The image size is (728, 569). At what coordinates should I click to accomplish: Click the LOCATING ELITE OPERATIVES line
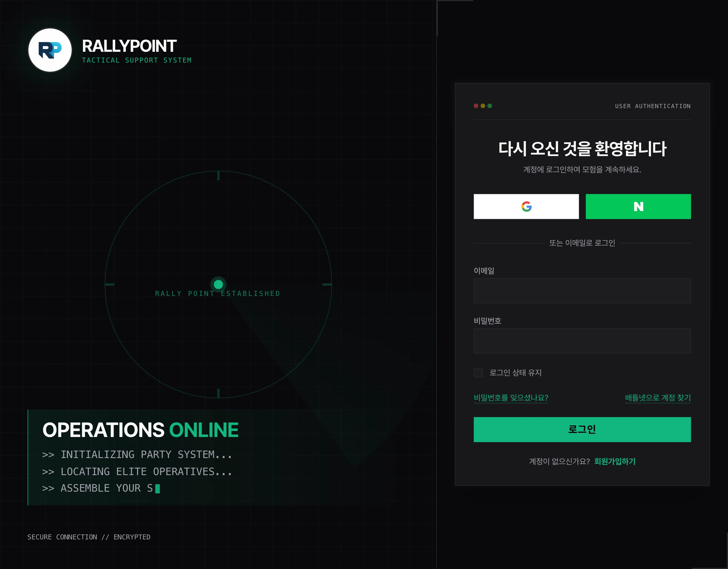pyautogui.click(x=137, y=472)
